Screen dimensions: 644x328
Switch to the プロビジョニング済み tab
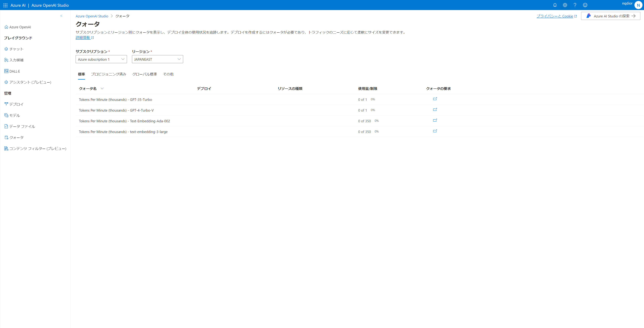coord(109,74)
